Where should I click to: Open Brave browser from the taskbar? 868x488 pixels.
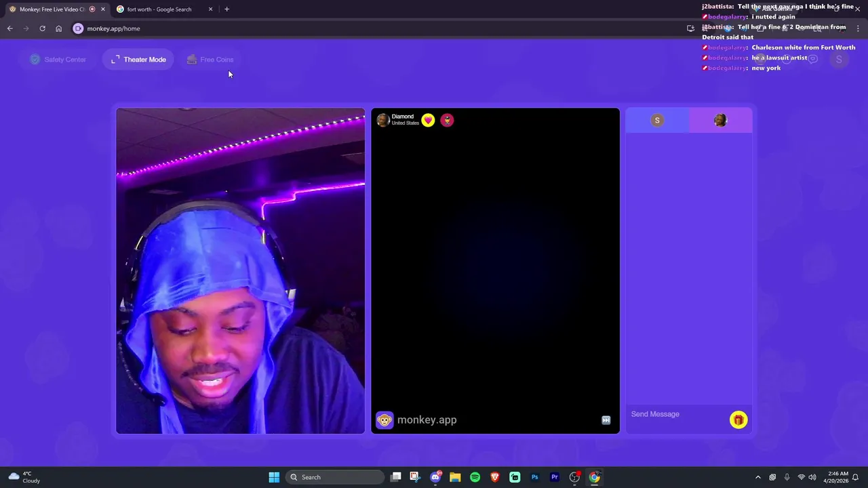pyautogui.click(x=495, y=477)
